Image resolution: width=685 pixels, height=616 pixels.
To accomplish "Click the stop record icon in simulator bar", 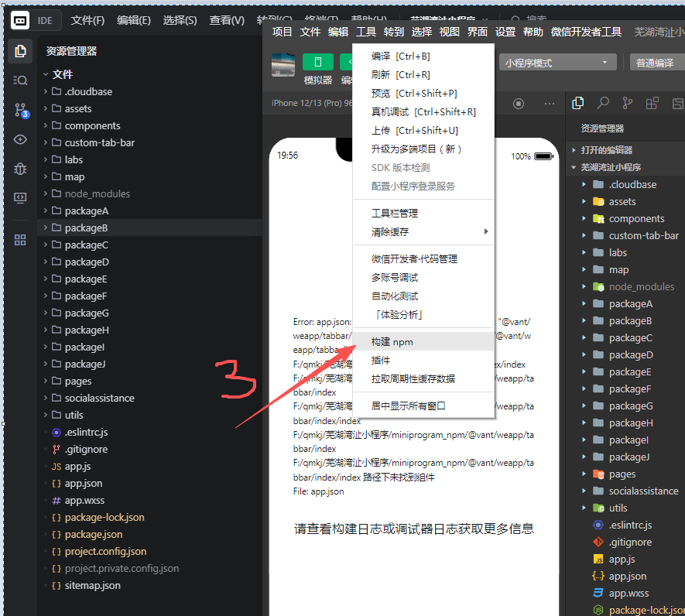I will [519, 103].
